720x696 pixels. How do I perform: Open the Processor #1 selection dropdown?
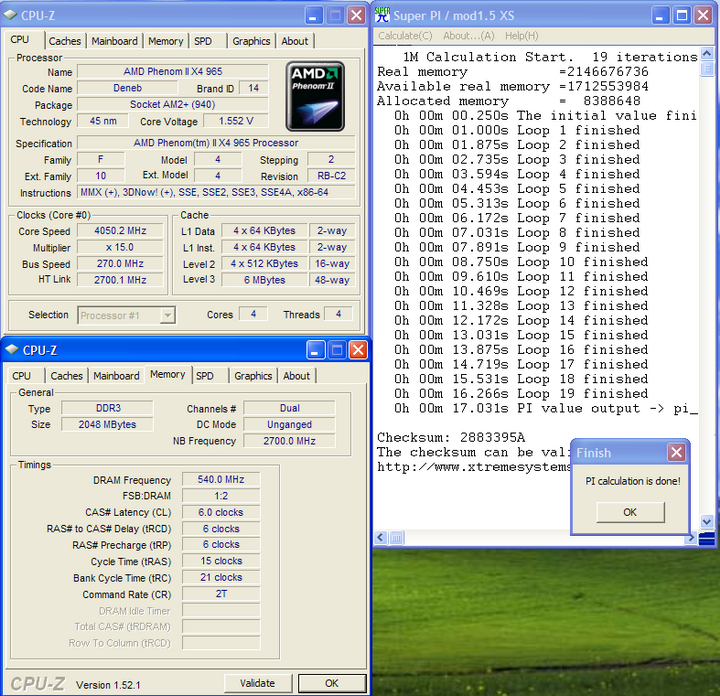pos(168,315)
